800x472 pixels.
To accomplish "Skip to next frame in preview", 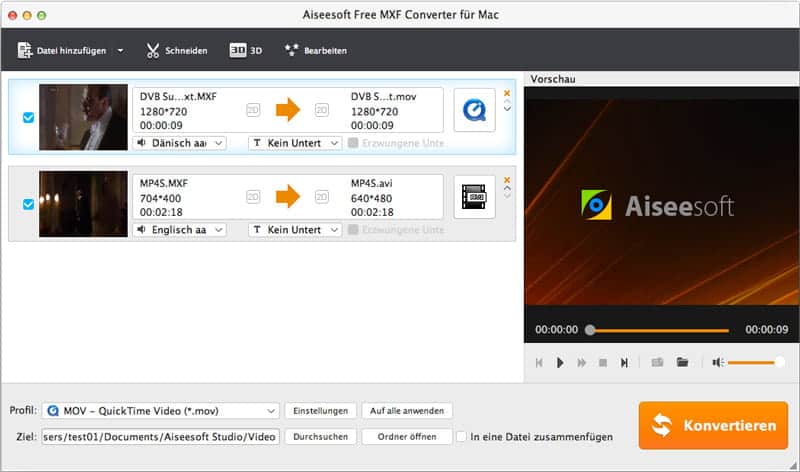I will click(x=624, y=362).
